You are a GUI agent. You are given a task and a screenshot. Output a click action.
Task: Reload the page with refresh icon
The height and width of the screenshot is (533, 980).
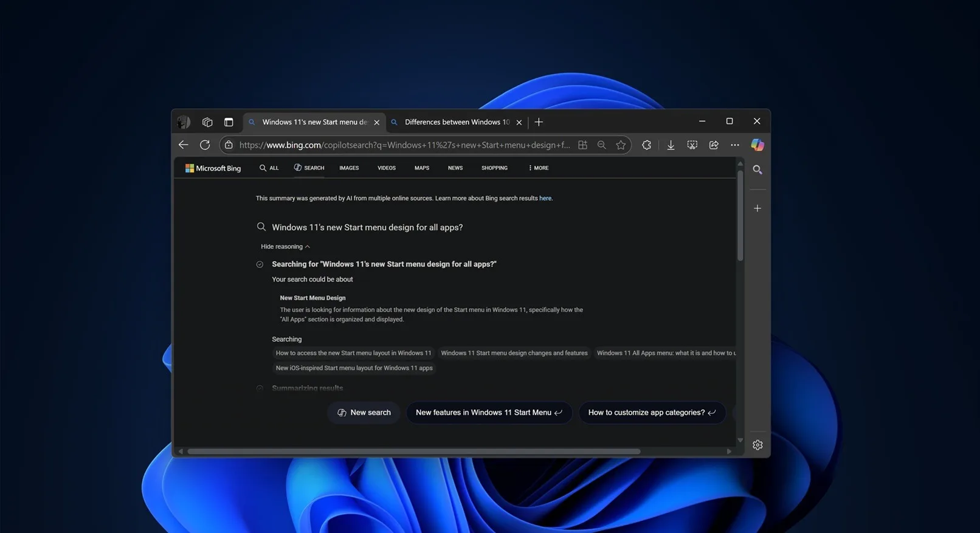(205, 145)
